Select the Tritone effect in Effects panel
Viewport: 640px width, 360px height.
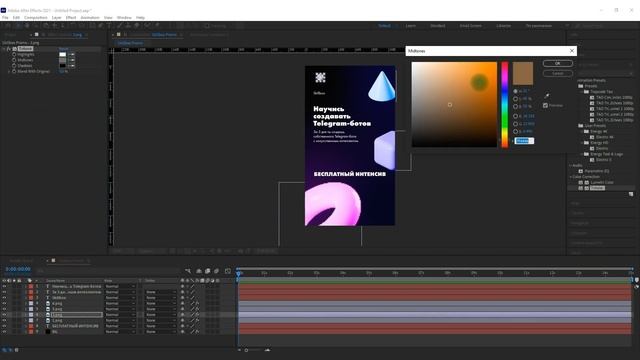pos(597,188)
